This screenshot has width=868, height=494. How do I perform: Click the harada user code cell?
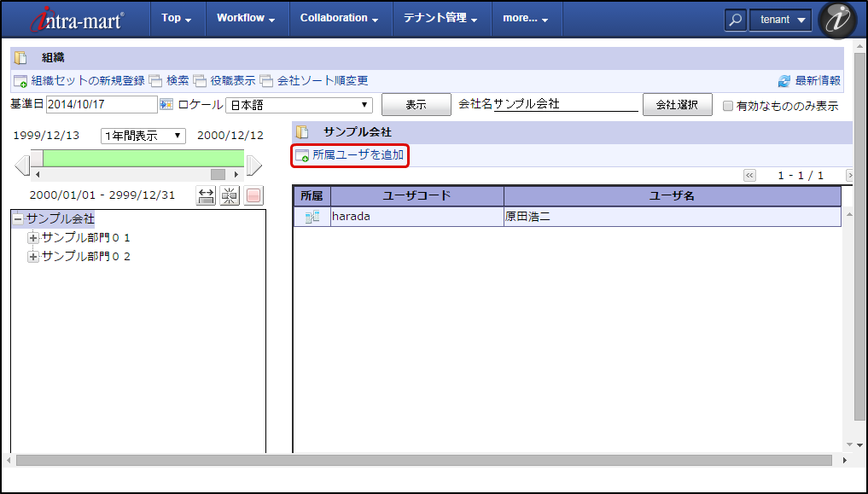[x=417, y=217]
